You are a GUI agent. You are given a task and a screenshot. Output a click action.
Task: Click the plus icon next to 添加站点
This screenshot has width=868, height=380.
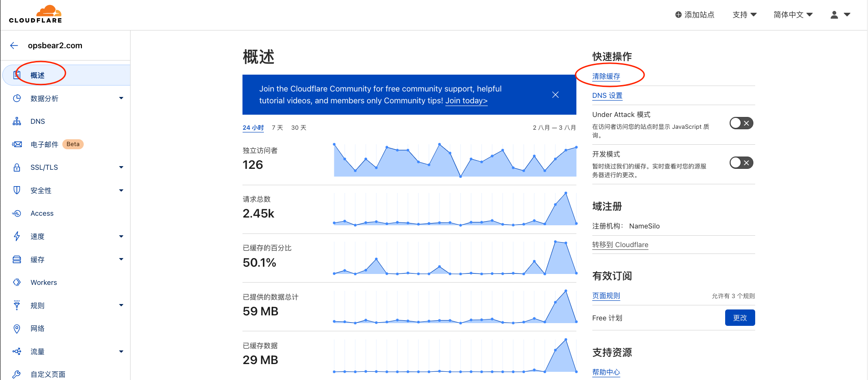[x=678, y=15]
